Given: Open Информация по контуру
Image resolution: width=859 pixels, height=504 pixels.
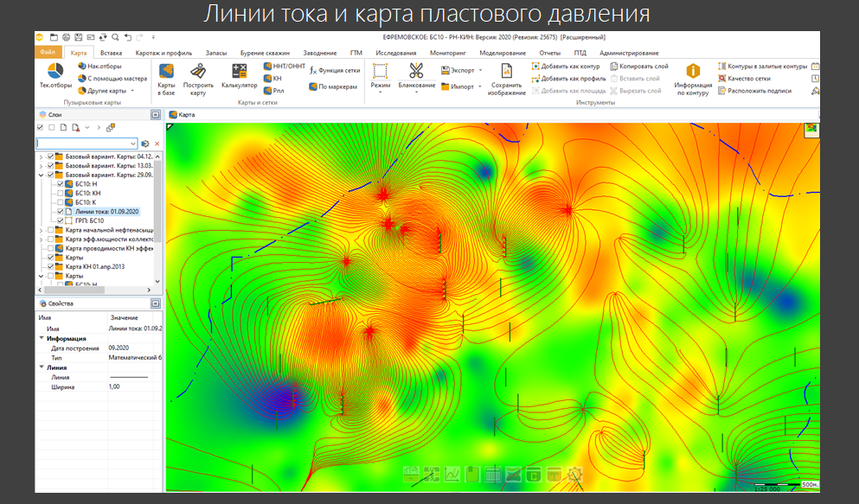Looking at the screenshot, I should point(693,80).
